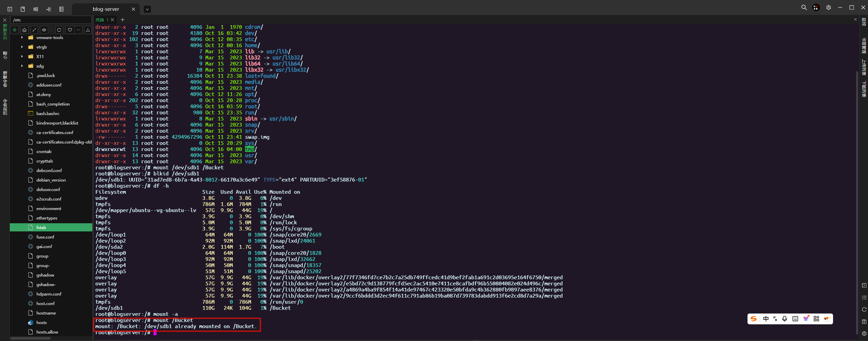Toggle hidden files with the eye icon
Viewport: 868px width, 341px height.
point(44,30)
